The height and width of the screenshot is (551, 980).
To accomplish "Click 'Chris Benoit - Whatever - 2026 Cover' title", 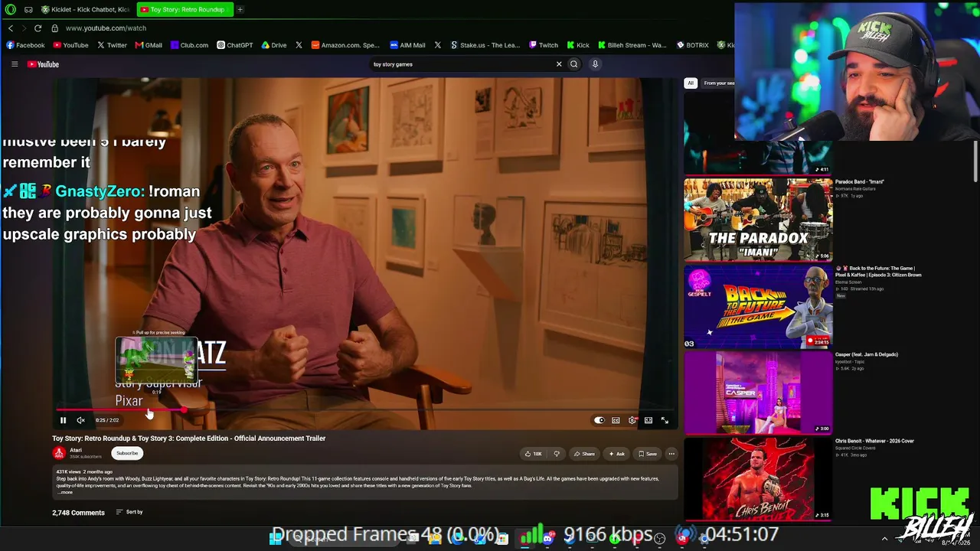I will point(874,442).
